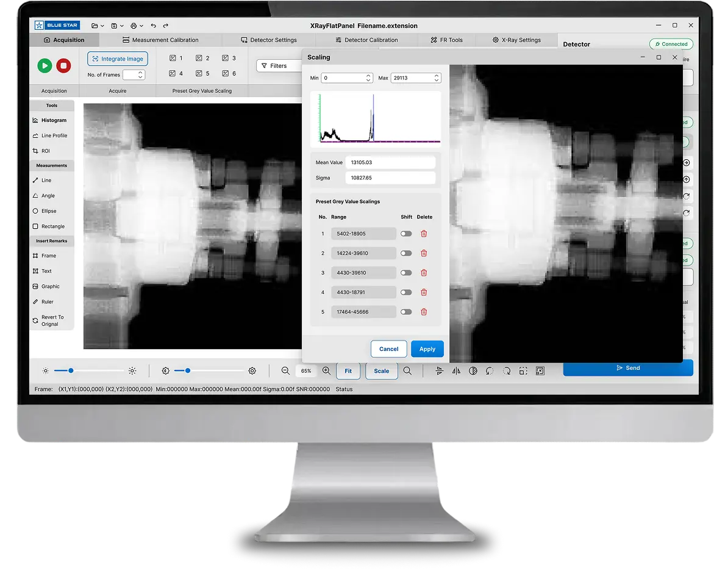Click Apply in the Scaling dialog

(x=427, y=349)
